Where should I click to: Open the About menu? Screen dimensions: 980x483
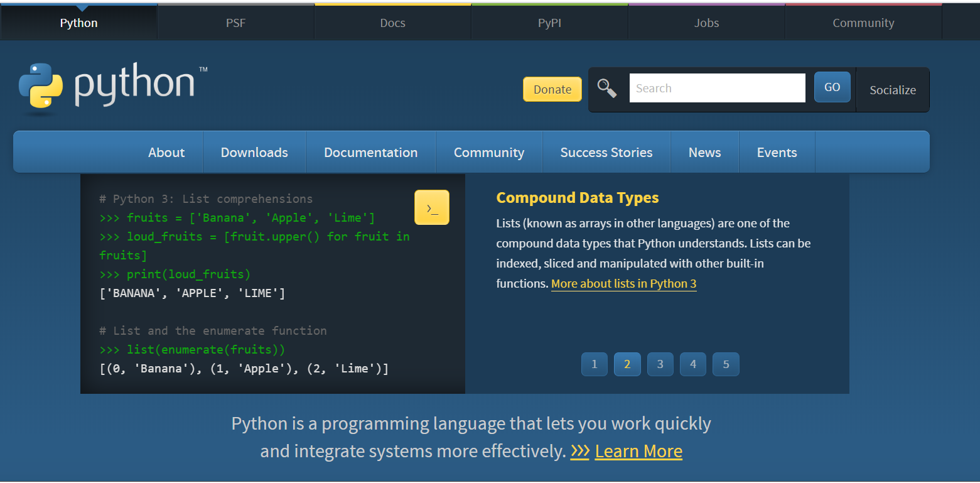(166, 152)
